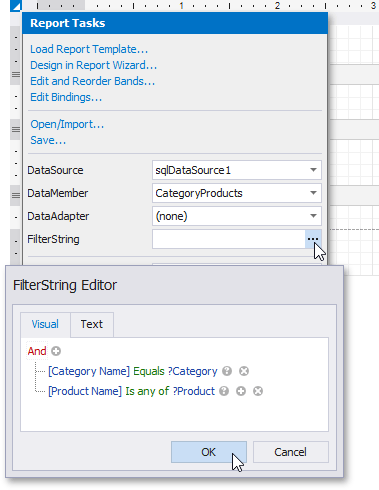
Task: Select the DataMember label
Action: coord(58,193)
